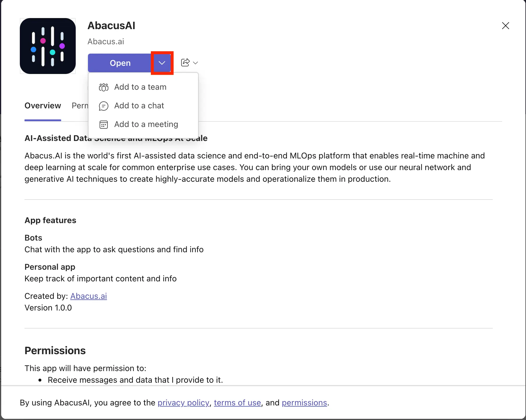The height and width of the screenshot is (420, 526).
Task: Open the Abacus.ai creator link
Action: (89, 296)
